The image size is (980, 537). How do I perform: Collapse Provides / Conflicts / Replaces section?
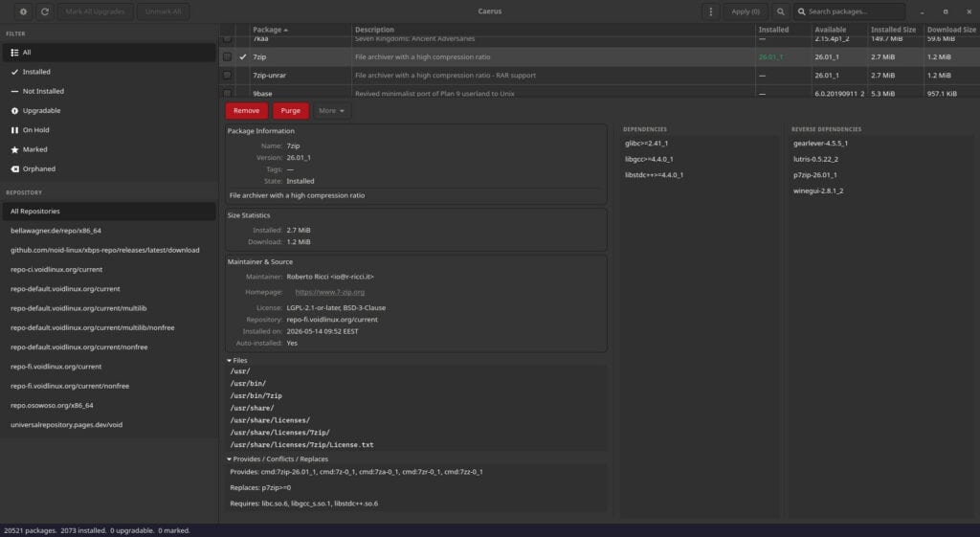277,459
